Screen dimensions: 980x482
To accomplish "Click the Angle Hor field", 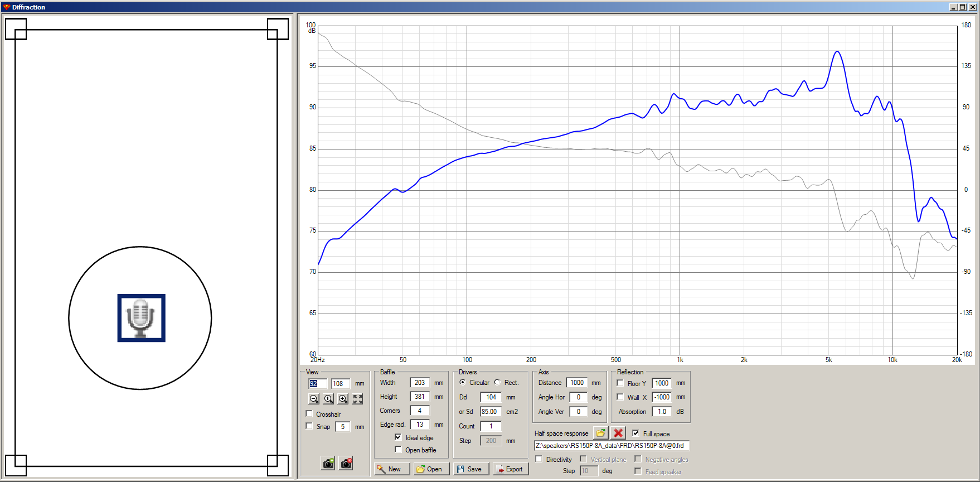I will pyautogui.click(x=579, y=397).
